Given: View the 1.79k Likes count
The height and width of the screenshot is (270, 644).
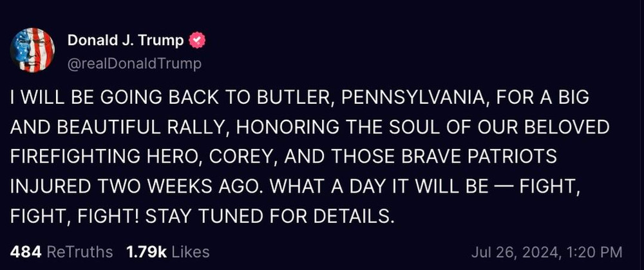Looking at the screenshot, I should click(x=147, y=252).
